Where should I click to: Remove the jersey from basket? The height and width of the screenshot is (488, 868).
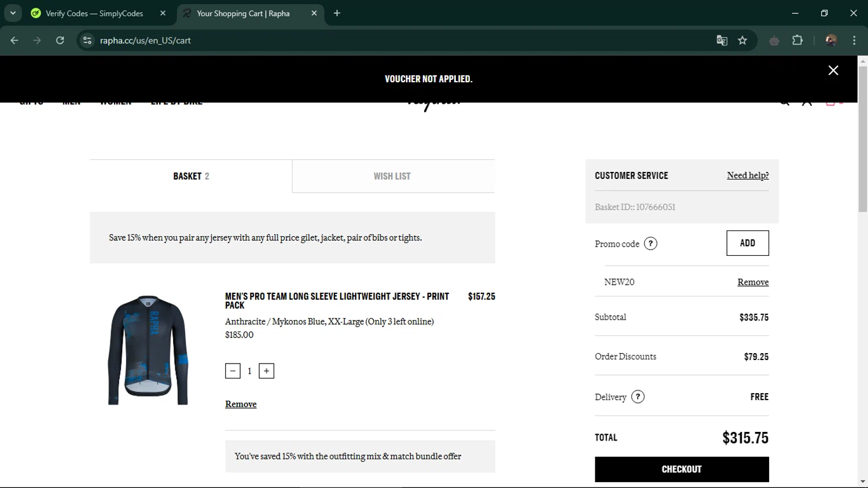pyautogui.click(x=241, y=404)
